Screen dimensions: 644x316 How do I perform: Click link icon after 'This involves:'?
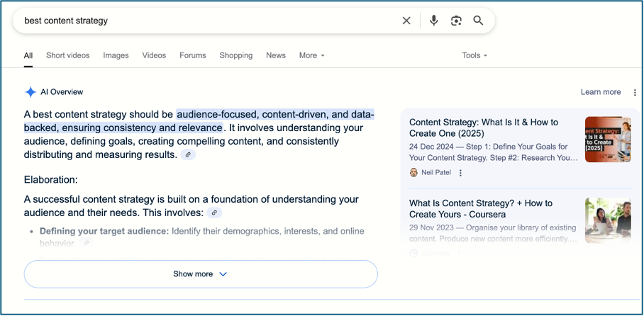click(x=214, y=213)
